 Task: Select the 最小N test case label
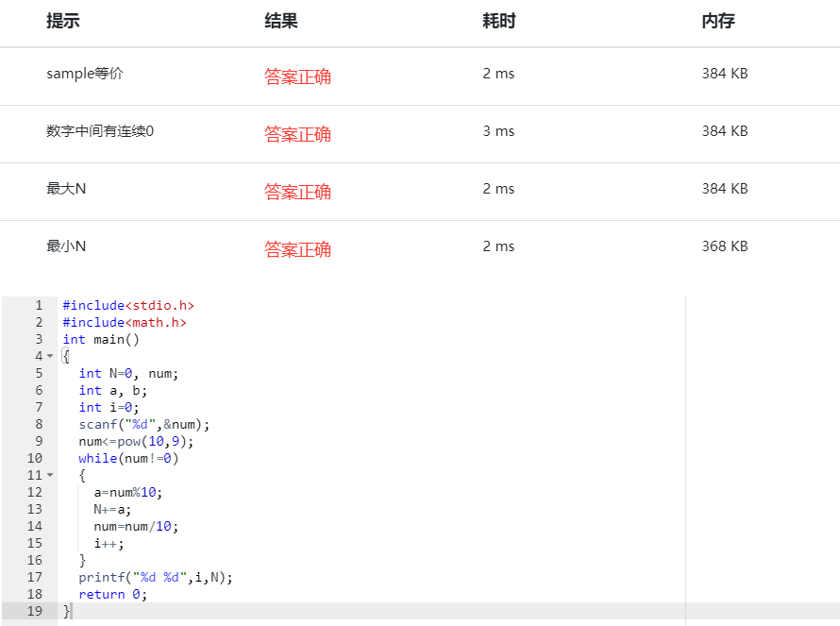(66, 246)
